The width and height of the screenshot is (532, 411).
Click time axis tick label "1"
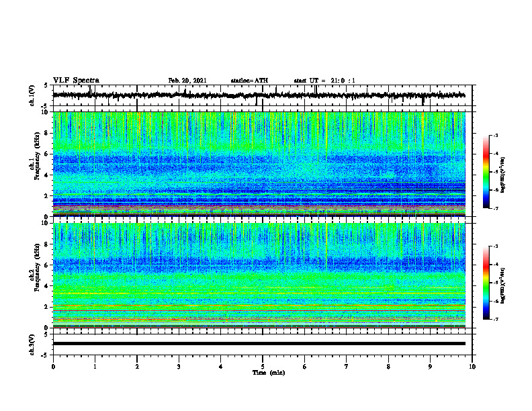95,367
